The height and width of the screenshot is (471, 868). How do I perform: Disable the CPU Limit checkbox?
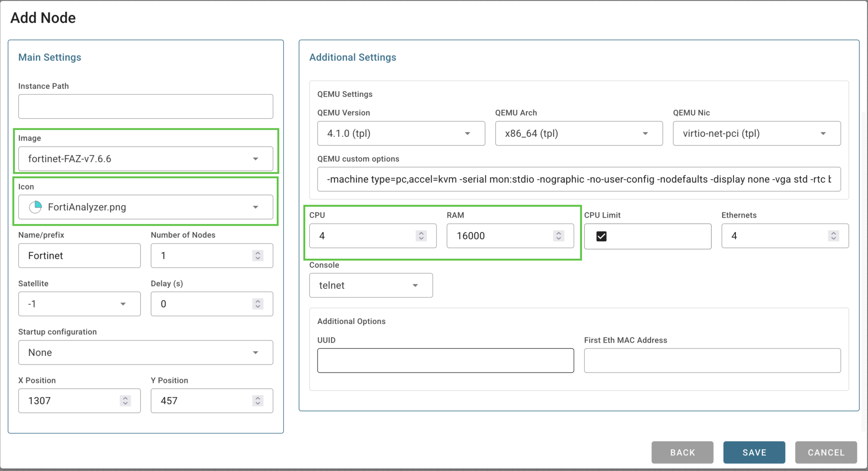point(601,236)
